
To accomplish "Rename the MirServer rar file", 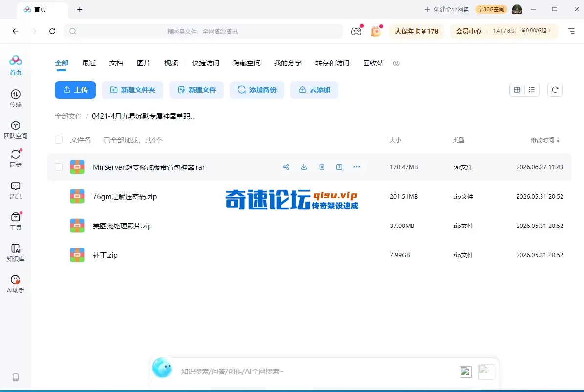I will [339, 167].
